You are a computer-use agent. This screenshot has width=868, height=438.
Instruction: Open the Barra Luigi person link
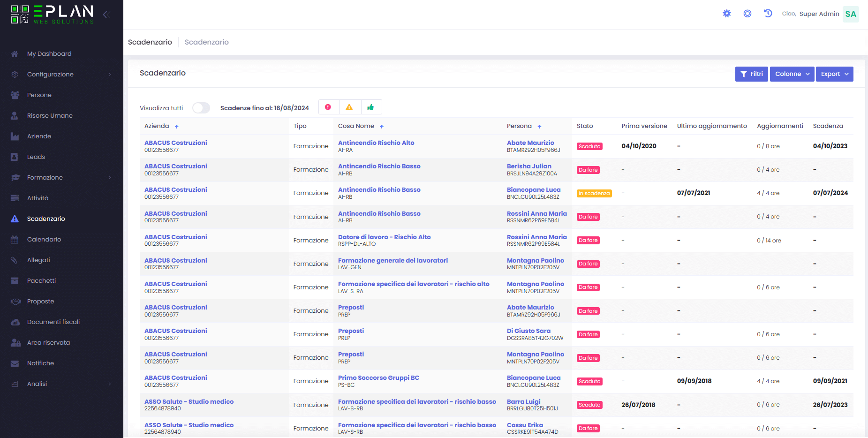[524, 402]
